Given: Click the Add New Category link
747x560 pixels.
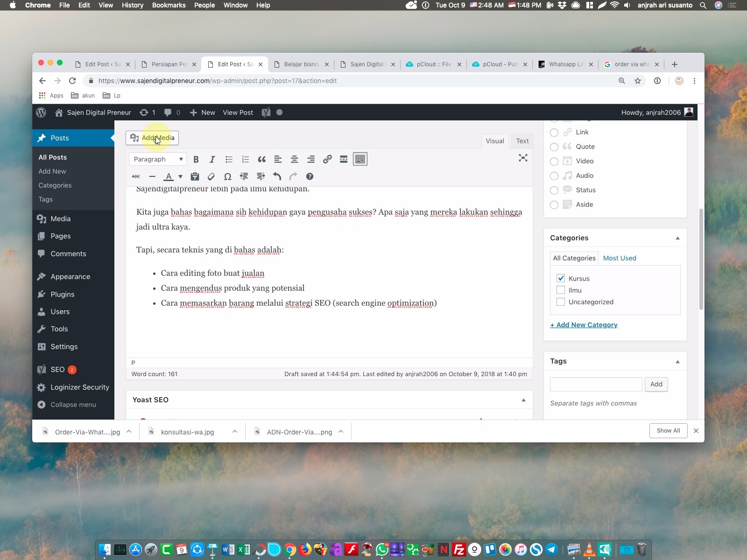Looking at the screenshot, I should pyautogui.click(x=584, y=325).
